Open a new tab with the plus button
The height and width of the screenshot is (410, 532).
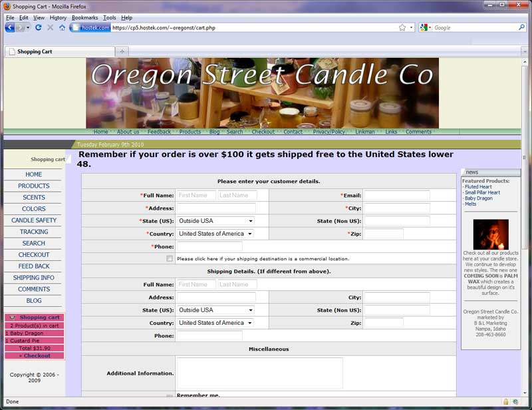(122, 51)
